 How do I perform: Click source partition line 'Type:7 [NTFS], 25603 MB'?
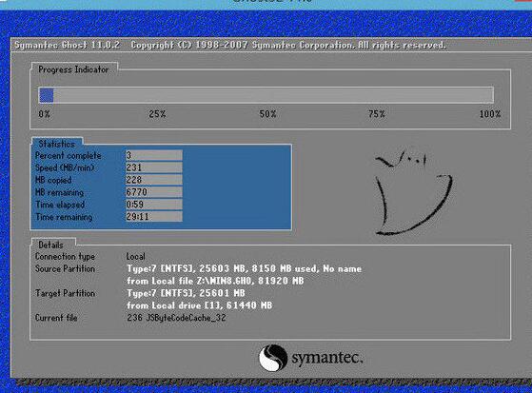click(245, 268)
